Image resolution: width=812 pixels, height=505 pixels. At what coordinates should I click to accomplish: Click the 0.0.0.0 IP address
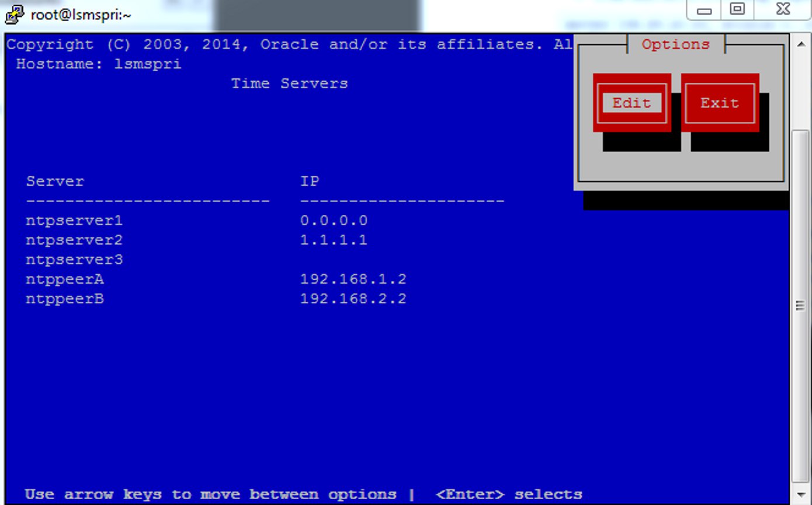click(x=334, y=221)
